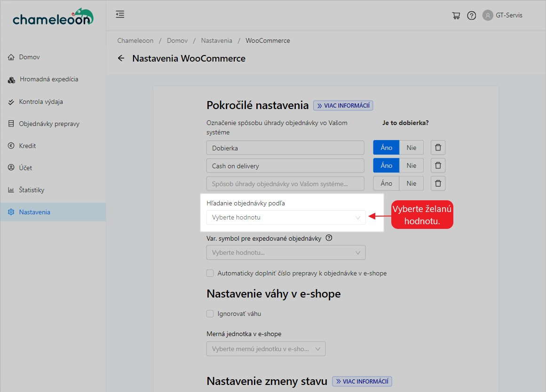Open Štatistiky from the sidebar menu
546x392 pixels.
32,190
